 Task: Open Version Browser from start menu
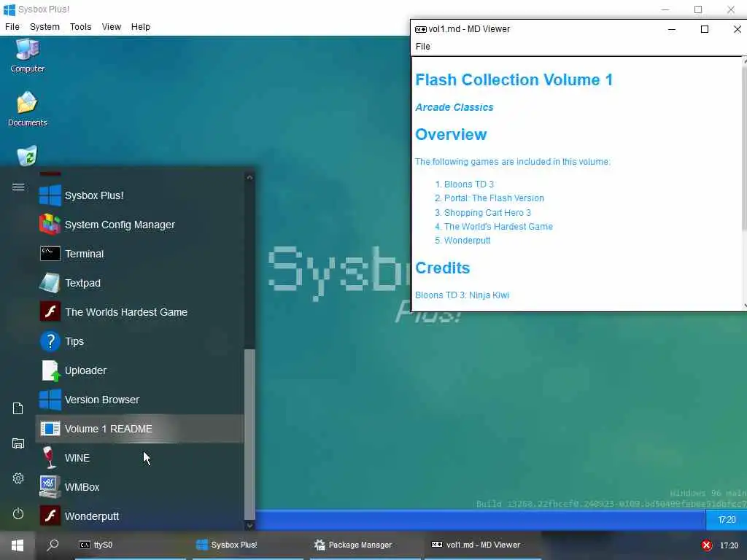click(x=139, y=400)
